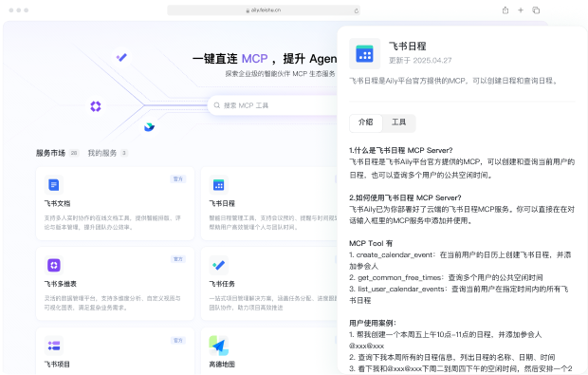This screenshot has width=588, height=375.
Task: Click the 官方 badge on 飞书项目 card
Action: click(178, 341)
